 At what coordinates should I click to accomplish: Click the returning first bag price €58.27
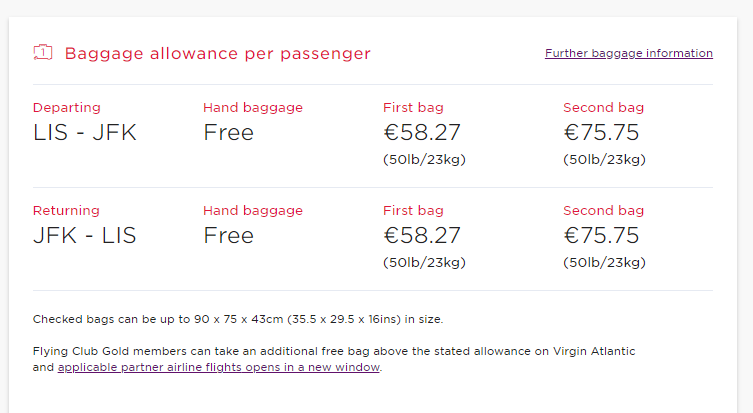coord(422,235)
